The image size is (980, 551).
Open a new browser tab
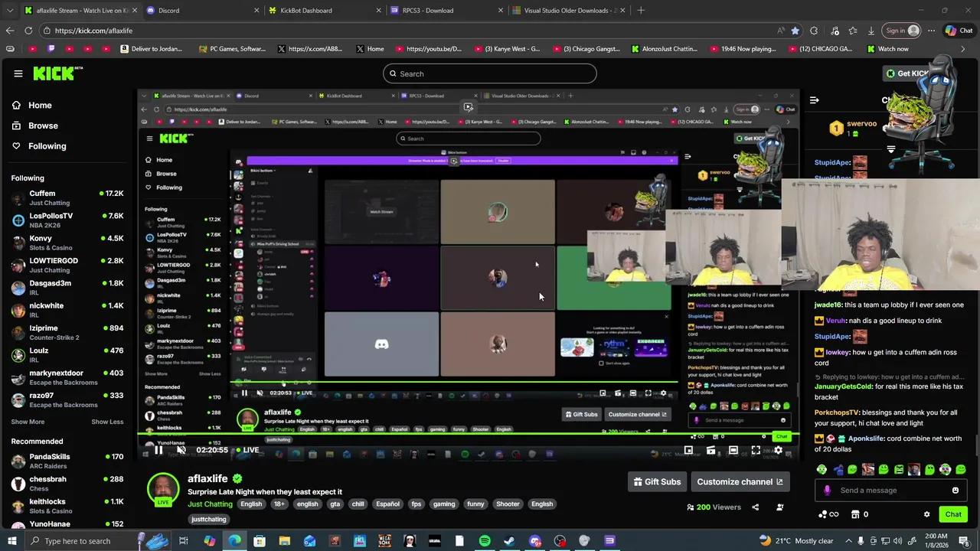(641, 11)
